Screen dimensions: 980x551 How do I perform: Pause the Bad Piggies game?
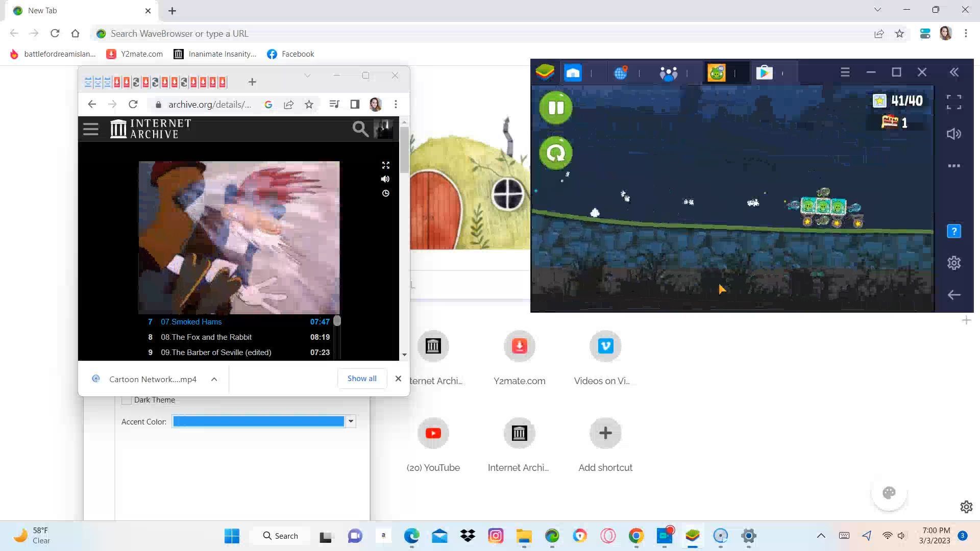coord(556,108)
